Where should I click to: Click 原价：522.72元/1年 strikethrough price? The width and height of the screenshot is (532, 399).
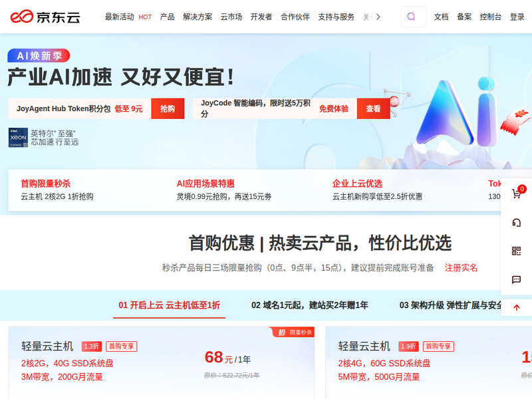pyautogui.click(x=231, y=375)
